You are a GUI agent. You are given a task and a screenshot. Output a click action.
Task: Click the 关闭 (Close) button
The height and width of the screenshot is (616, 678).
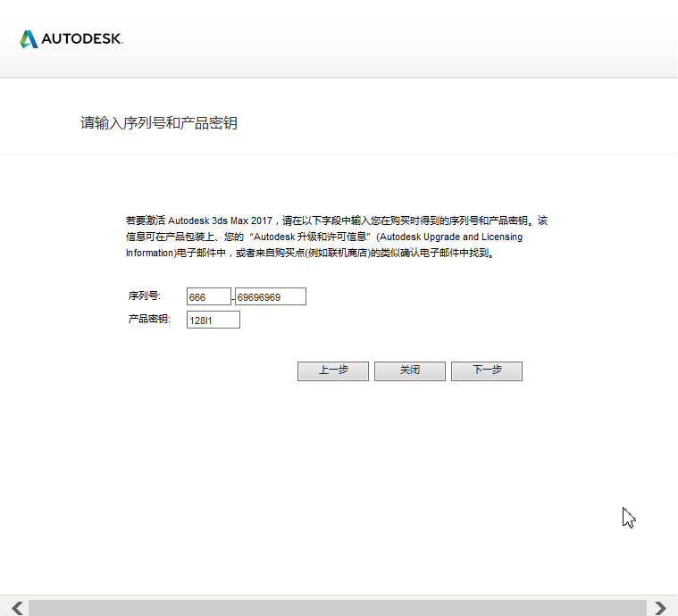tap(410, 370)
